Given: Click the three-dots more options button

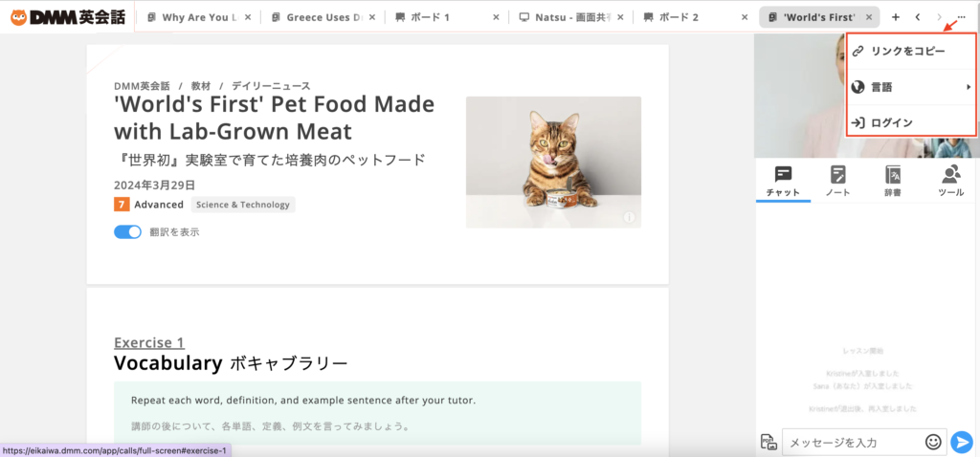Looking at the screenshot, I should point(962,17).
